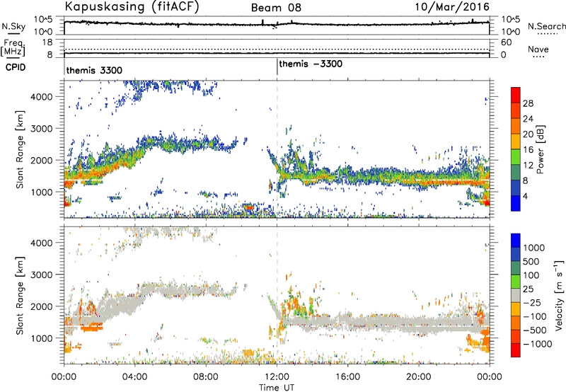Click the -25 tick on the Velocity colorbar
Viewport: 566px width, 392px height.
tap(532, 302)
